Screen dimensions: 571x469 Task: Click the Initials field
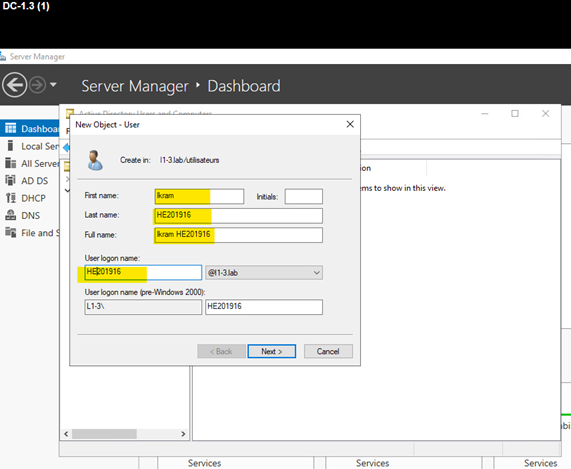pos(303,196)
